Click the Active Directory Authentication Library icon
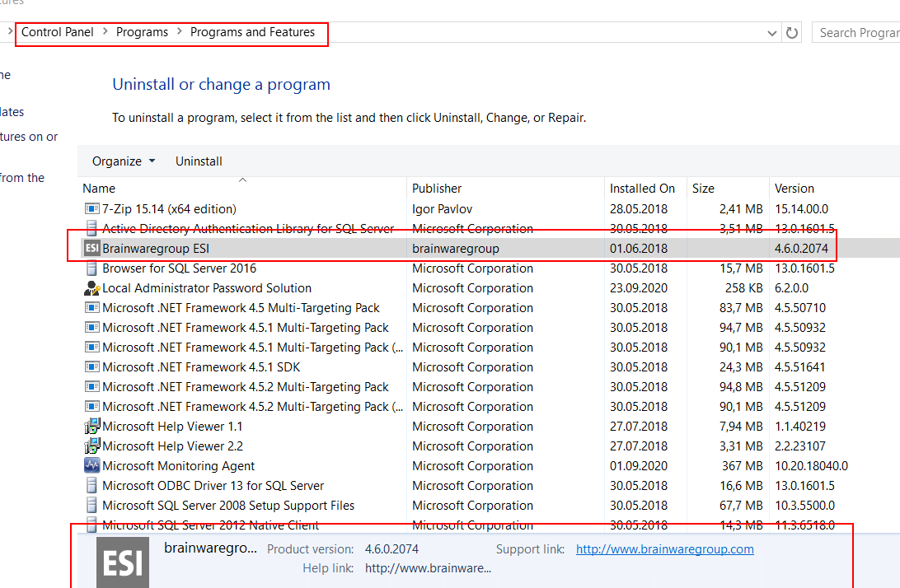900x588 pixels. point(91,228)
